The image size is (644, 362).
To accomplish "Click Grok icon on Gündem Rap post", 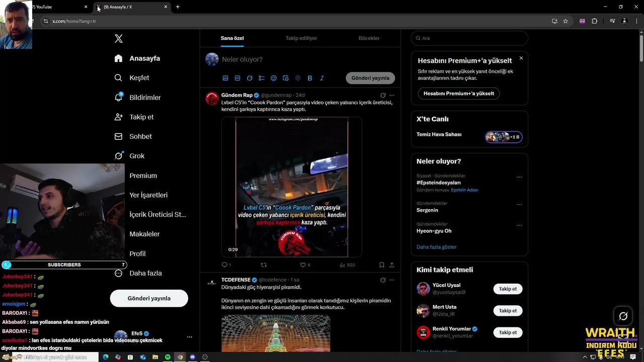I will coord(383,95).
